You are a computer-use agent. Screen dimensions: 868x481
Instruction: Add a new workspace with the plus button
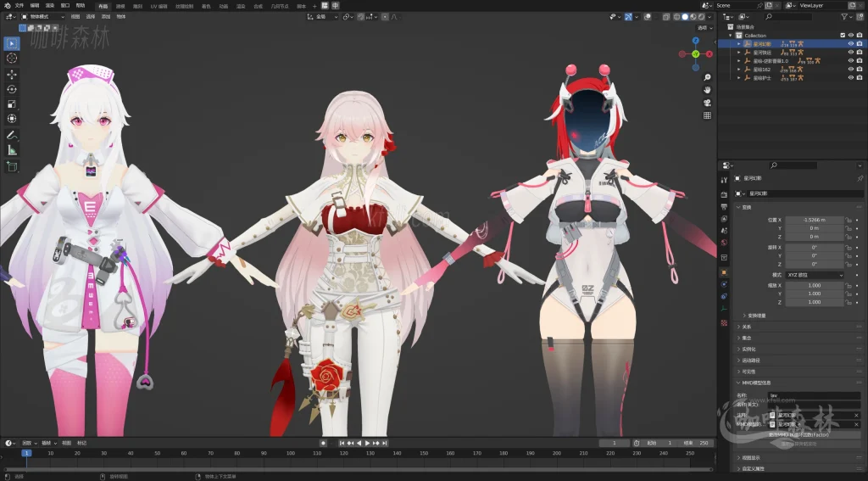pyautogui.click(x=315, y=6)
